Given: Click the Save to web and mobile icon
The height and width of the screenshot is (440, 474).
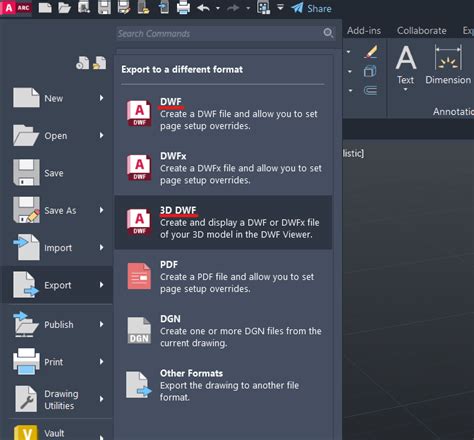Looking at the screenshot, I should 164,8.
